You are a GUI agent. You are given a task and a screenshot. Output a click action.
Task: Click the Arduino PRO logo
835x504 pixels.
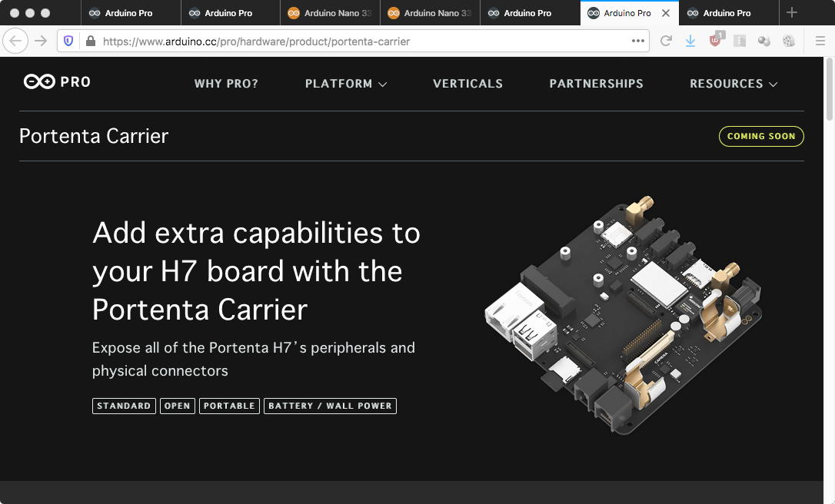coord(57,82)
